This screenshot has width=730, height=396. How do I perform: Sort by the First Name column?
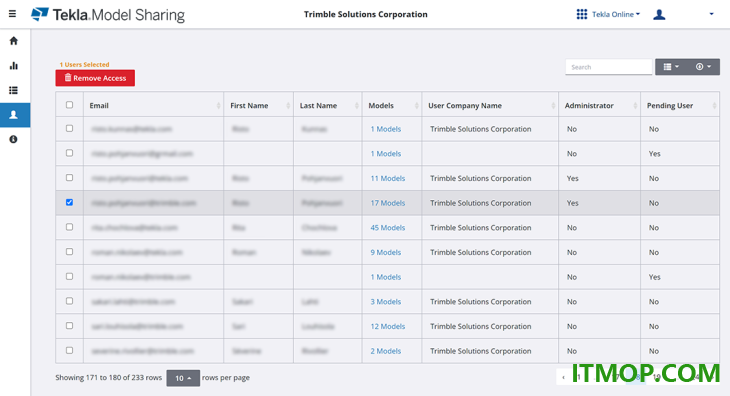point(258,106)
